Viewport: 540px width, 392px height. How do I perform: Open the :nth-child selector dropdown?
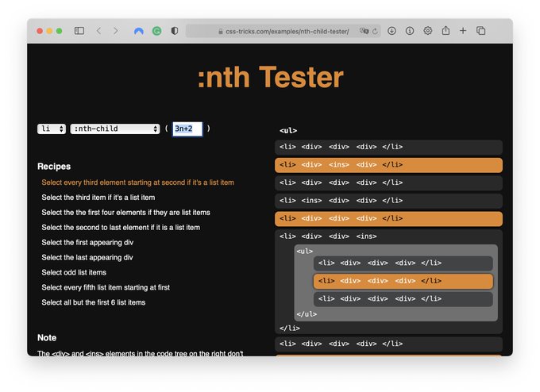(x=115, y=129)
